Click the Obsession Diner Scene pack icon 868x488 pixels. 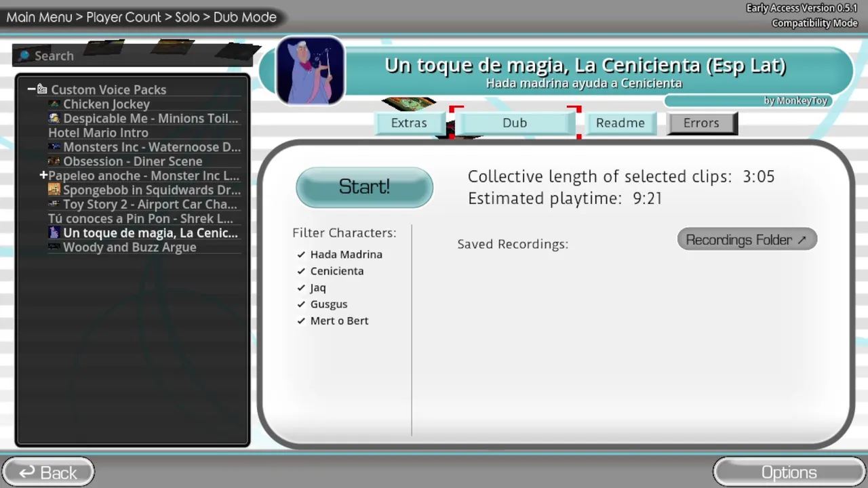54,161
